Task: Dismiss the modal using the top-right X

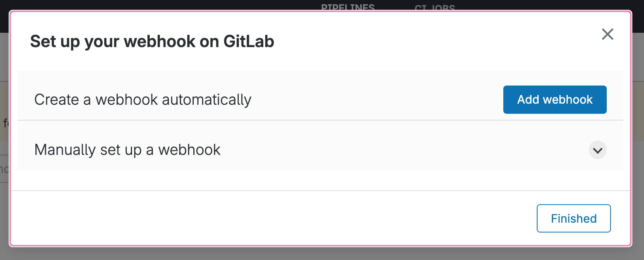Action: pos(608,34)
